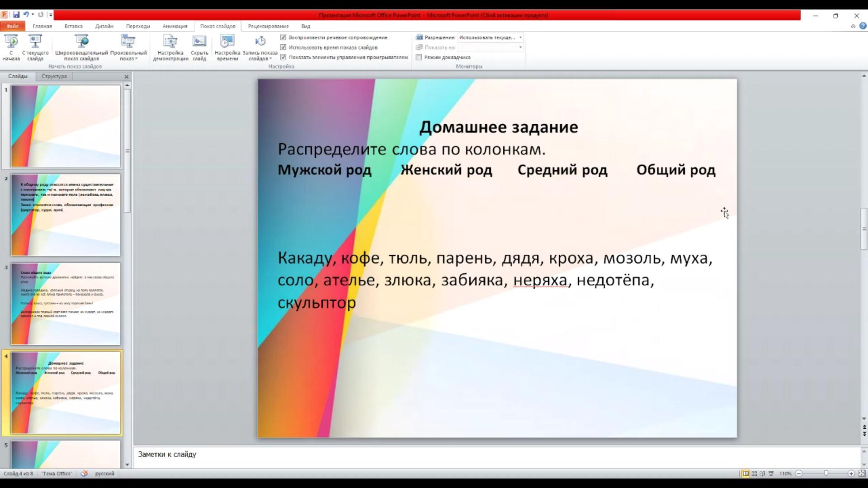Select slide 2 thumbnail in slides pane
Viewport: 868px width, 488px height.
pos(66,215)
